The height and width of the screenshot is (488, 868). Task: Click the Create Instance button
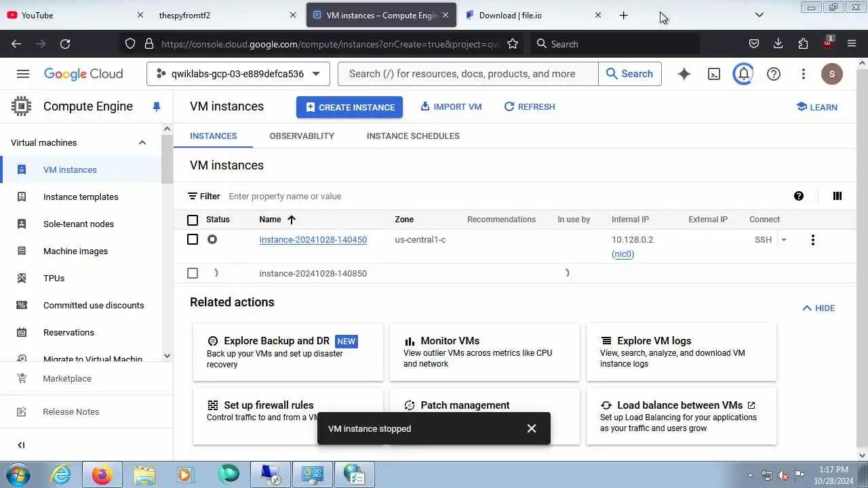[349, 107]
